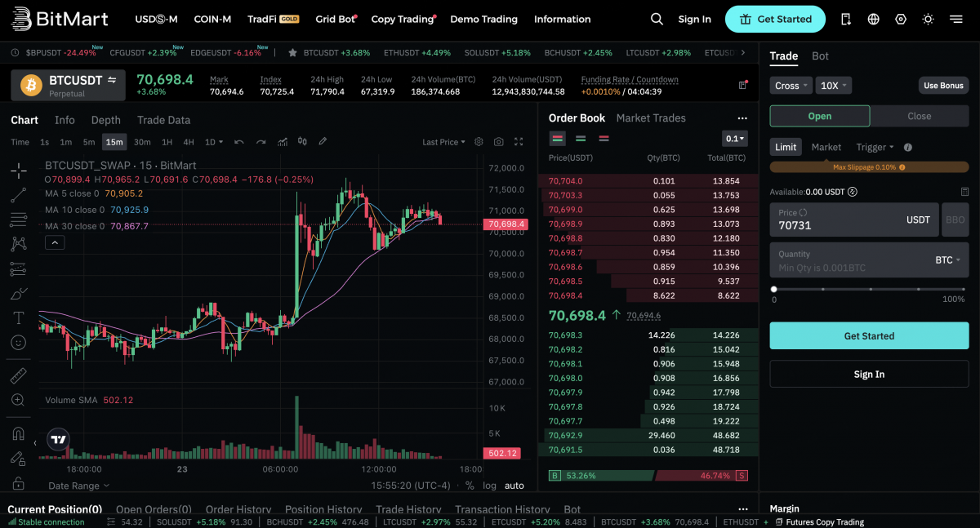
Task: Click the chart settings gear icon
Action: [479, 141]
